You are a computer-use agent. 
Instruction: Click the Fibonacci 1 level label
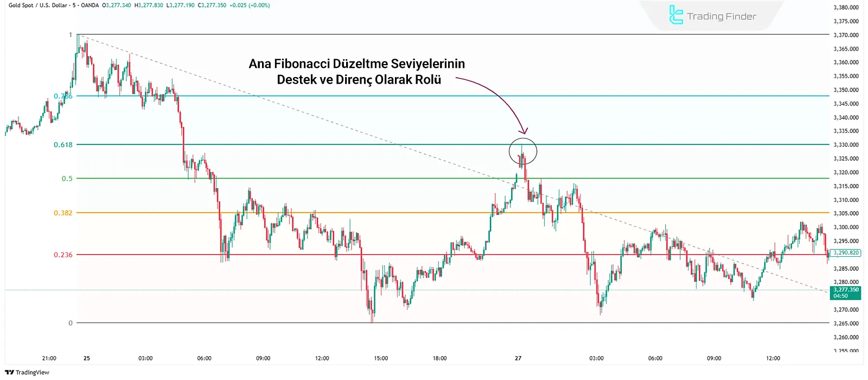coord(70,35)
